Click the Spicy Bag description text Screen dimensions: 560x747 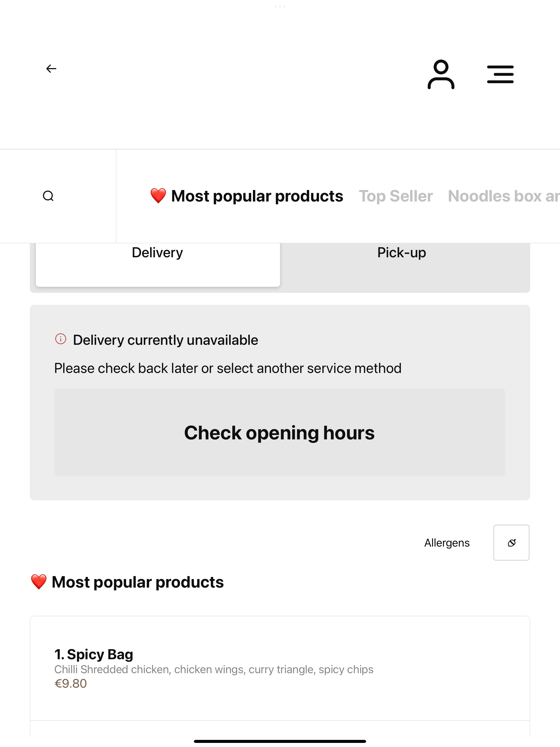(214, 669)
